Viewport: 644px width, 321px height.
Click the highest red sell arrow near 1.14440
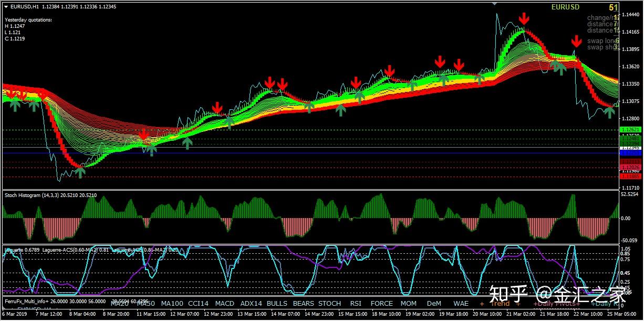(524, 19)
